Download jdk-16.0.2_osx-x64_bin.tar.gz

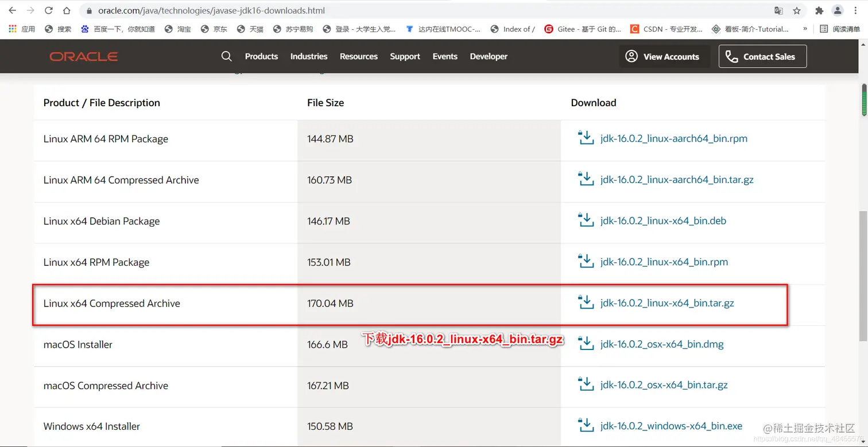click(664, 385)
